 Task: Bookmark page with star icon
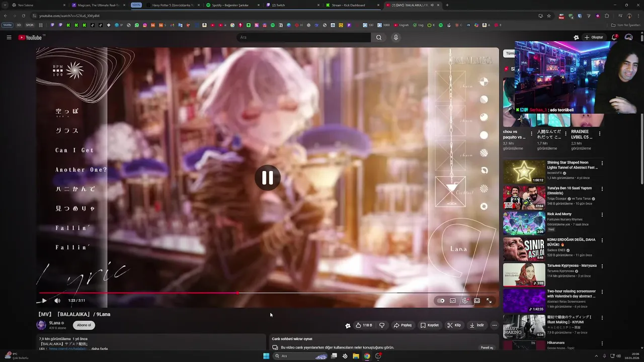click(549, 16)
